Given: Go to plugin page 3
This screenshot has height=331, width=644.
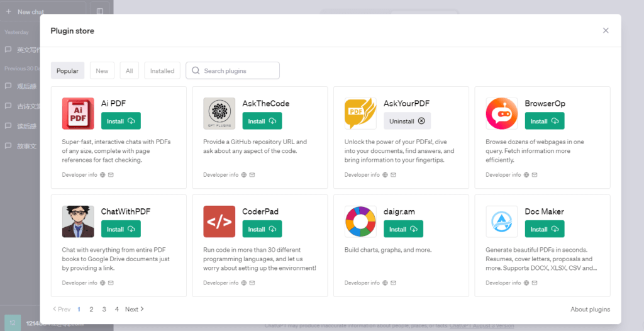Looking at the screenshot, I should pos(104,309).
